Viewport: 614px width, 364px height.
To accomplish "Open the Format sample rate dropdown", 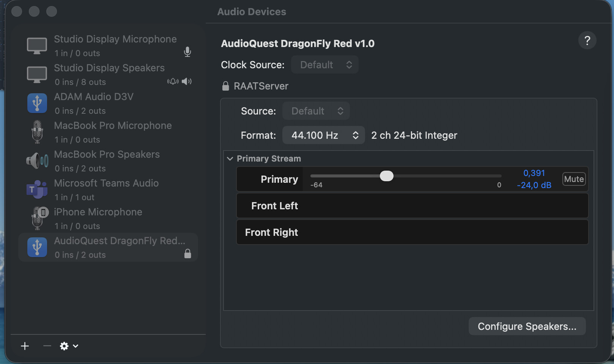I will (x=323, y=135).
